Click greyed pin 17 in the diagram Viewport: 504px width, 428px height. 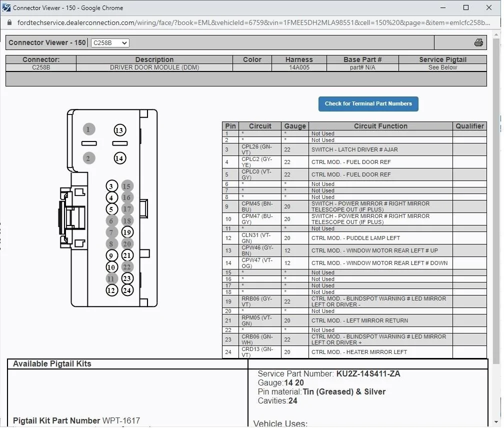pos(127,209)
